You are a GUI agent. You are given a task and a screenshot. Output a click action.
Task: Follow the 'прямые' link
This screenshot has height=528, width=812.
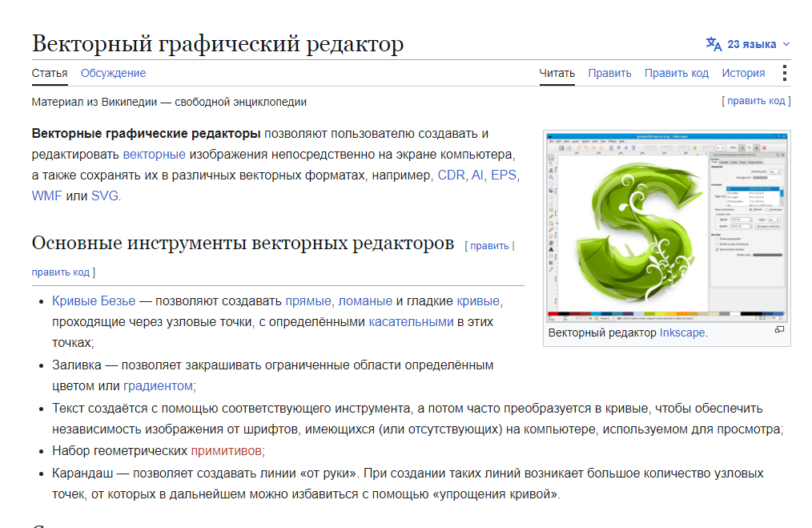click(x=308, y=301)
